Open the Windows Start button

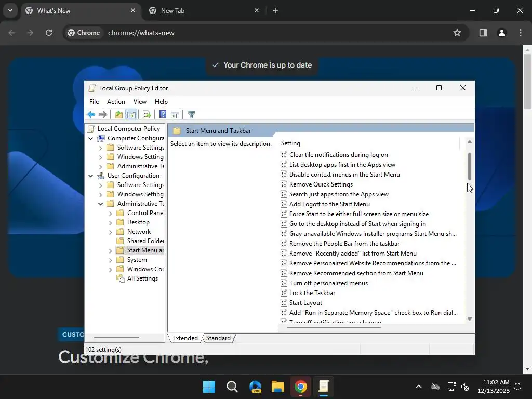pyautogui.click(x=209, y=387)
